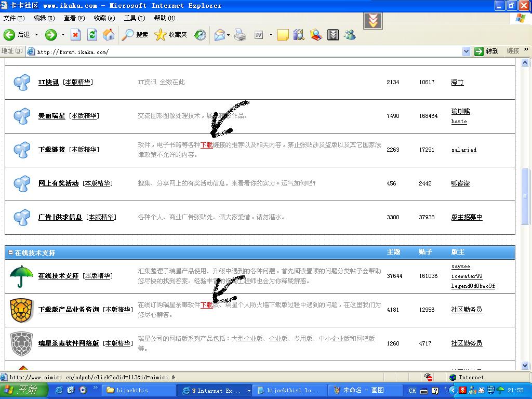
Task: Click the red 下载 link in 下载链接 description
Action: tap(207, 145)
